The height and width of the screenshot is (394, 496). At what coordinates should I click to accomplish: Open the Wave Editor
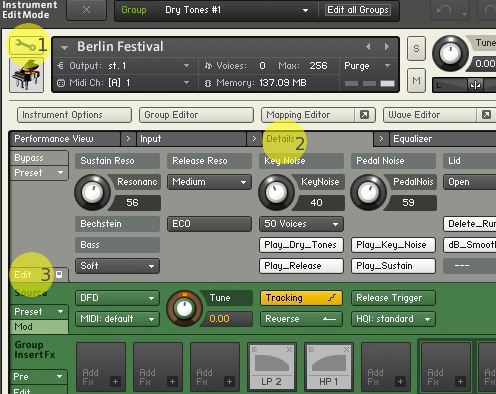pos(430,115)
